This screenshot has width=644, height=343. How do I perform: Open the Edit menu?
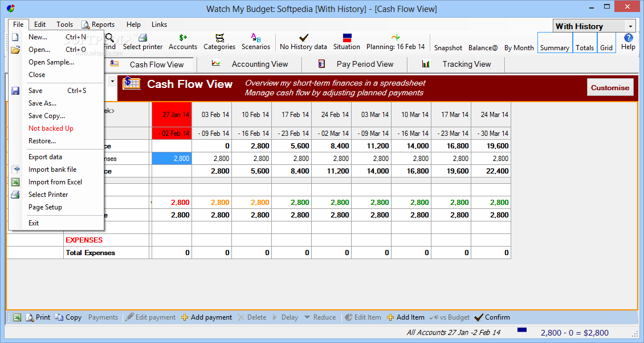pos(40,25)
